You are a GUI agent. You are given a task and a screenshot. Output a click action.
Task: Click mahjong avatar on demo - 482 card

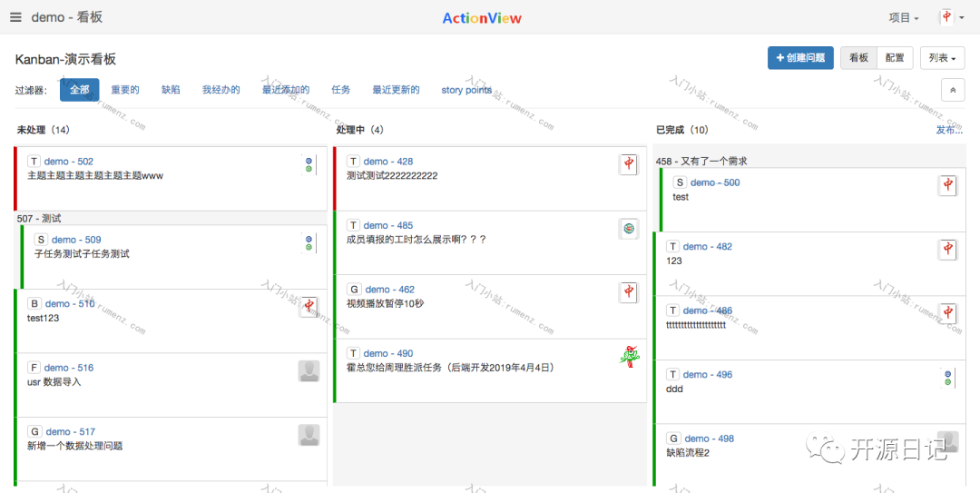click(948, 250)
